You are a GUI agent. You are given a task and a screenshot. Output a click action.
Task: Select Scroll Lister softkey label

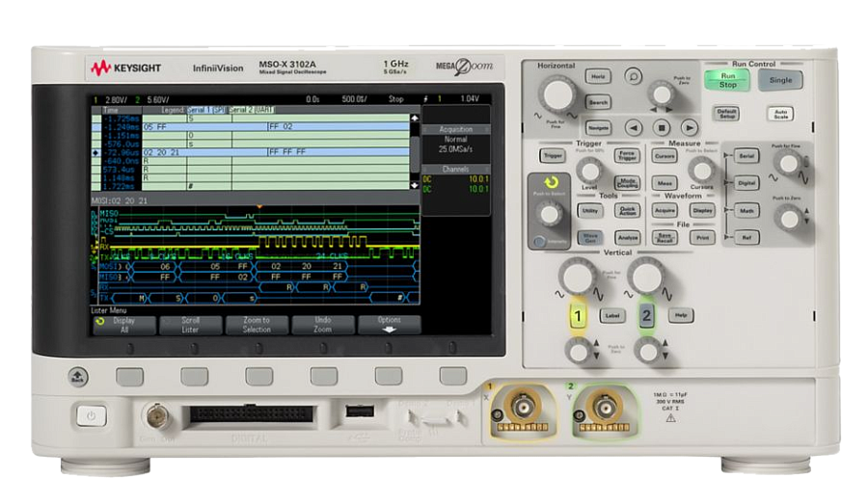coord(190,325)
